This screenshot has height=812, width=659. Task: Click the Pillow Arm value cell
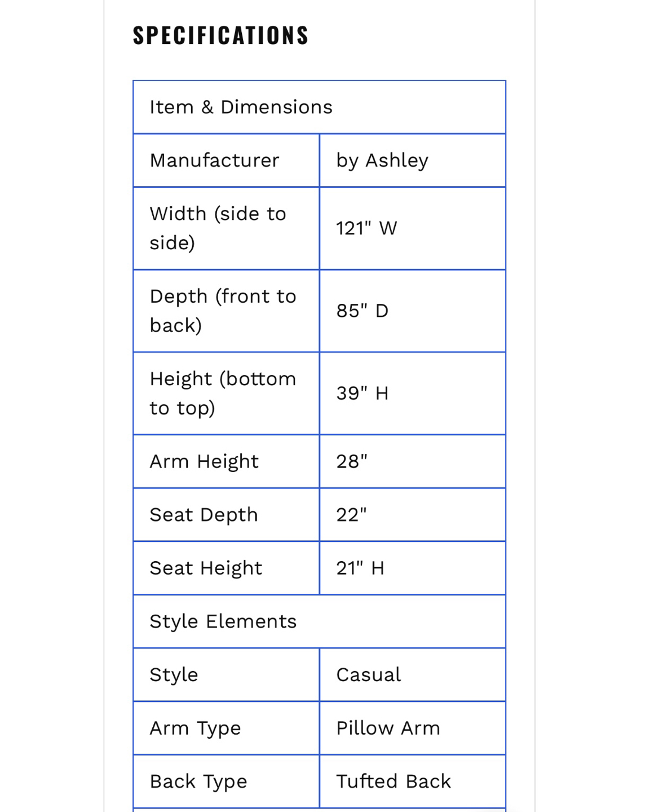point(388,728)
